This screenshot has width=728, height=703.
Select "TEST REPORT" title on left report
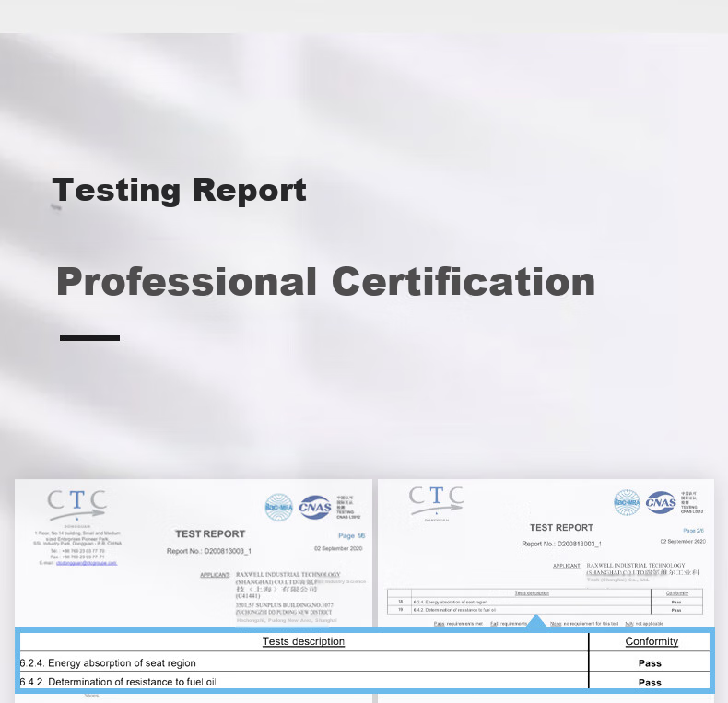(x=210, y=534)
